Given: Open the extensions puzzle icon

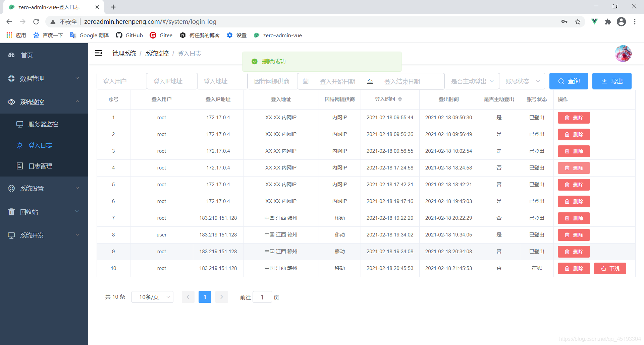Looking at the screenshot, I should [x=608, y=21].
